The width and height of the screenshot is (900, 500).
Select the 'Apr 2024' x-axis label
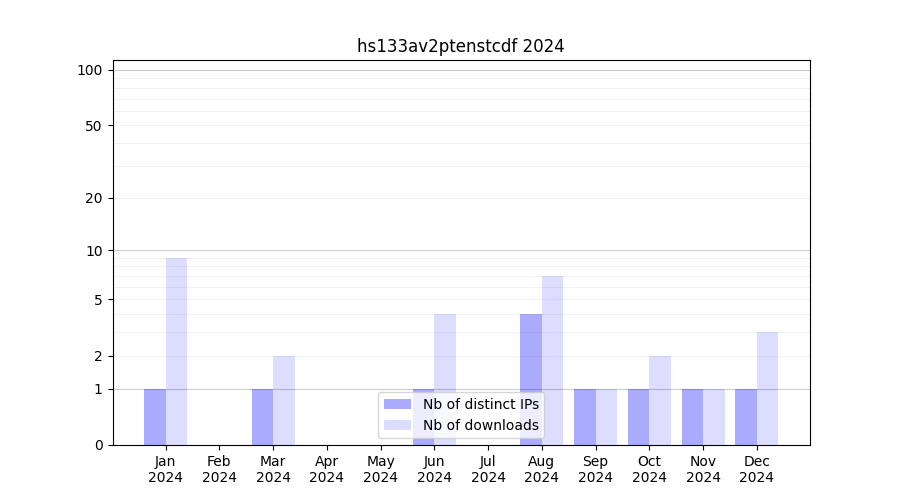coord(327,469)
